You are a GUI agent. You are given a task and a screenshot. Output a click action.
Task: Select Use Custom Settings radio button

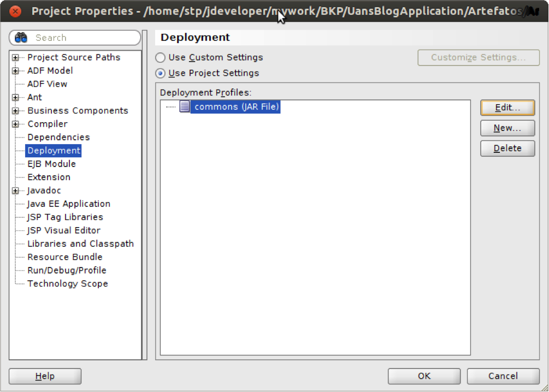pos(161,57)
